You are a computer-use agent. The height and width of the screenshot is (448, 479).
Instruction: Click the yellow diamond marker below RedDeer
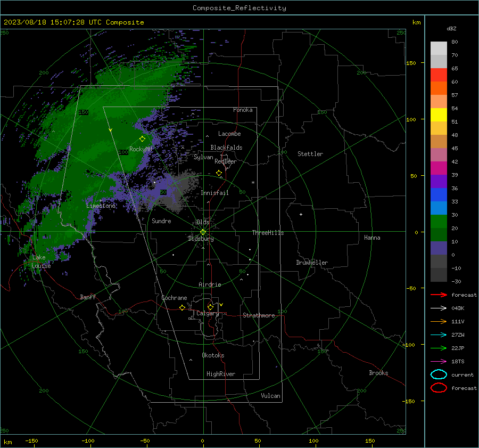pyautogui.click(x=219, y=173)
